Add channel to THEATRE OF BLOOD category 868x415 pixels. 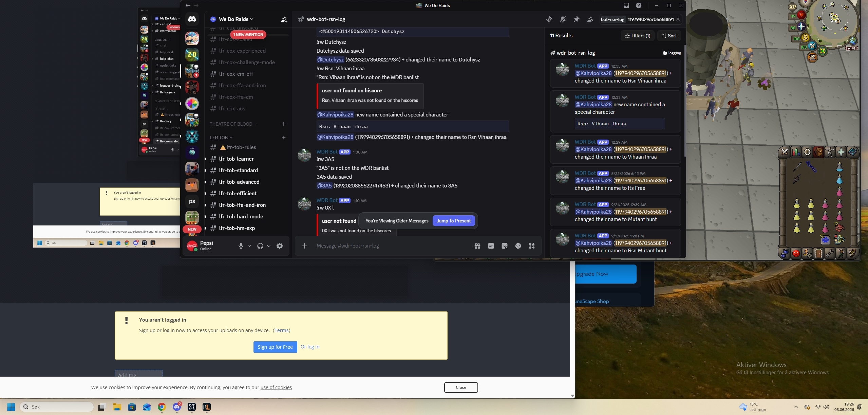284,124
